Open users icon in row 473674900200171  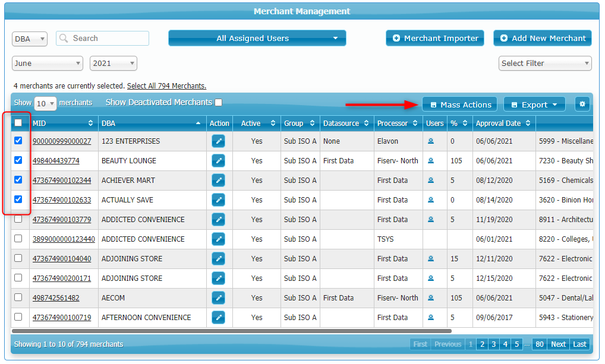tap(431, 278)
